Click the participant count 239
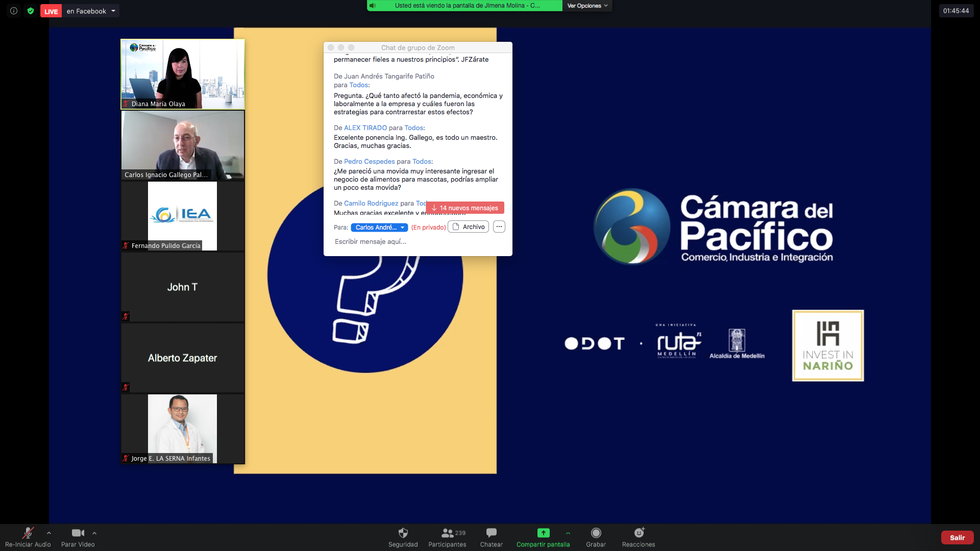Image resolution: width=980 pixels, height=551 pixels. (460, 533)
